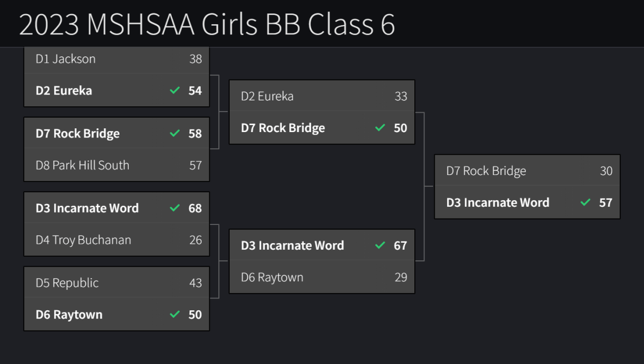
Task: Select D2 Eureka in the semifinal matchup
Action: (267, 97)
